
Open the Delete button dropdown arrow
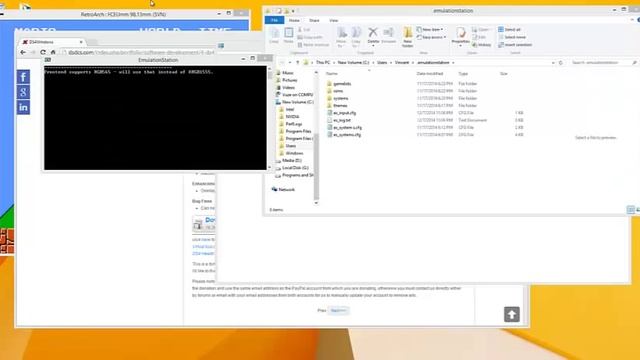pos(373,45)
